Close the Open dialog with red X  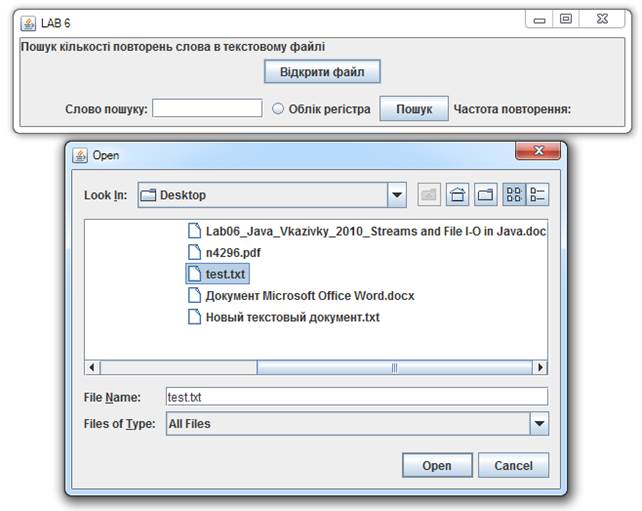(538, 151)
